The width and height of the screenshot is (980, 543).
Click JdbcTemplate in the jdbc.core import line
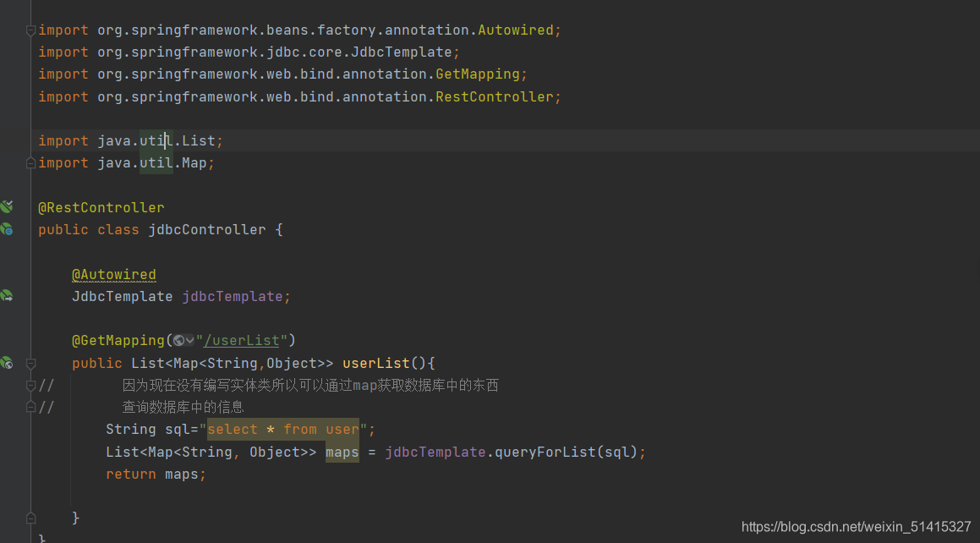pos(402,52)
